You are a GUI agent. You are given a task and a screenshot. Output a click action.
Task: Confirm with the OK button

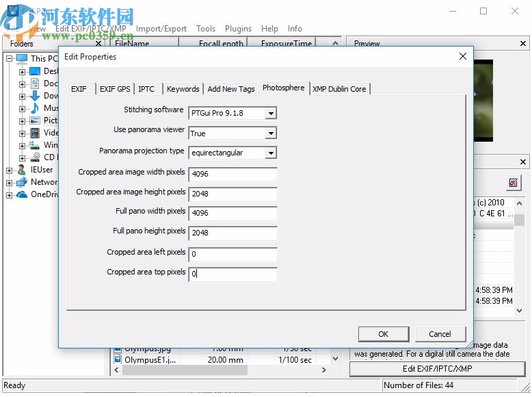pyautogui.click(x=384, y=334)
